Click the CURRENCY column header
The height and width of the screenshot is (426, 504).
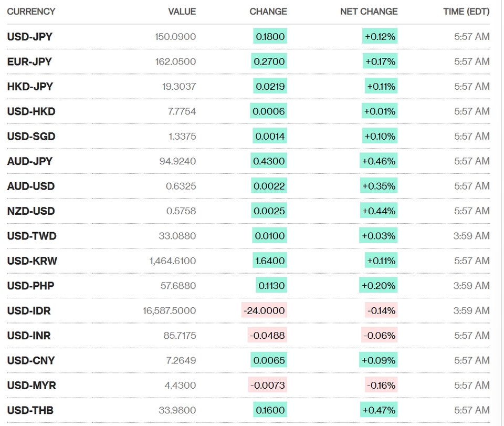(31, 12)
